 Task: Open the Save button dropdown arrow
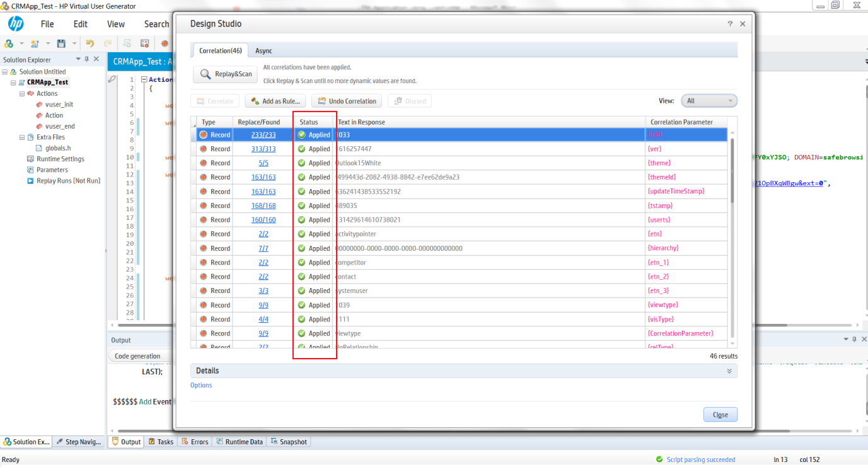pos(74,43)
